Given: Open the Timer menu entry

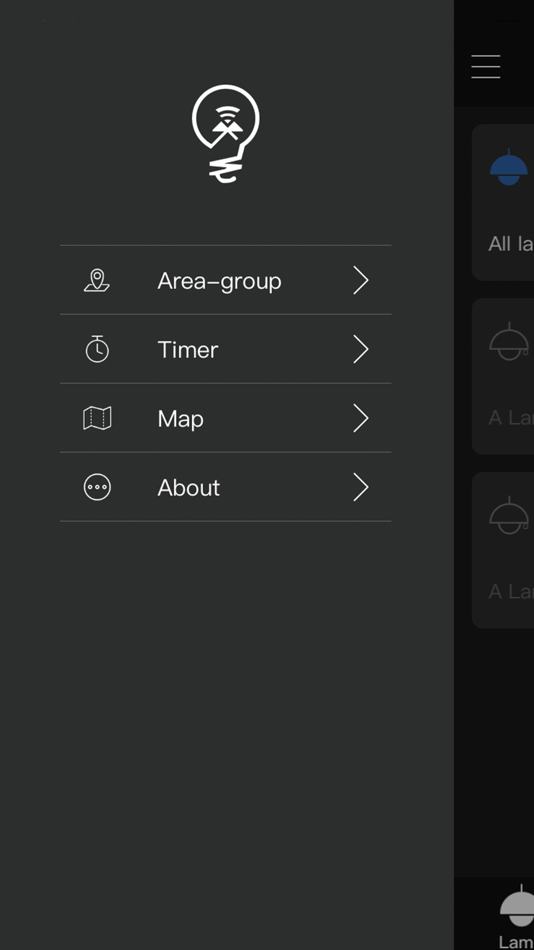Looking at the screenshot, I should coord(225,349).
